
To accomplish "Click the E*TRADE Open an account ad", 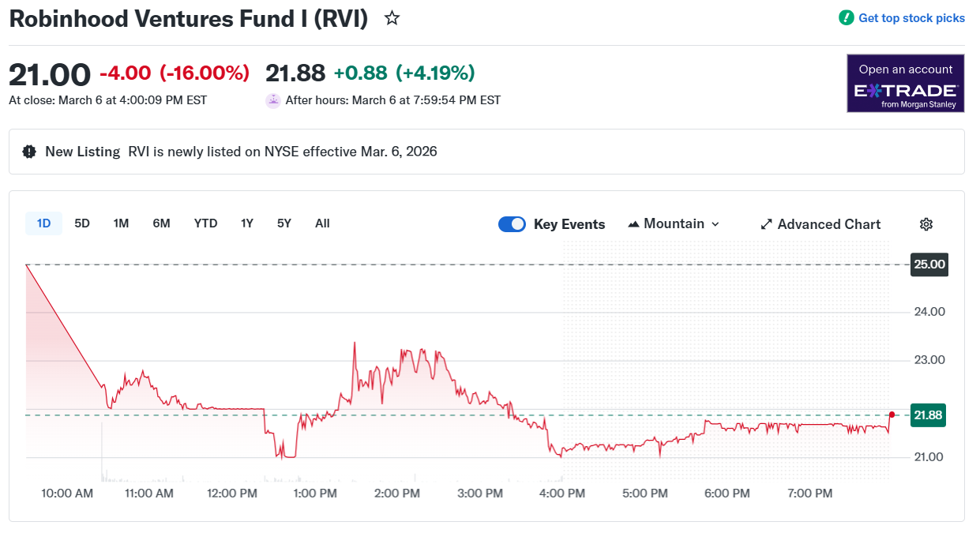I will (x=906, y=83).
